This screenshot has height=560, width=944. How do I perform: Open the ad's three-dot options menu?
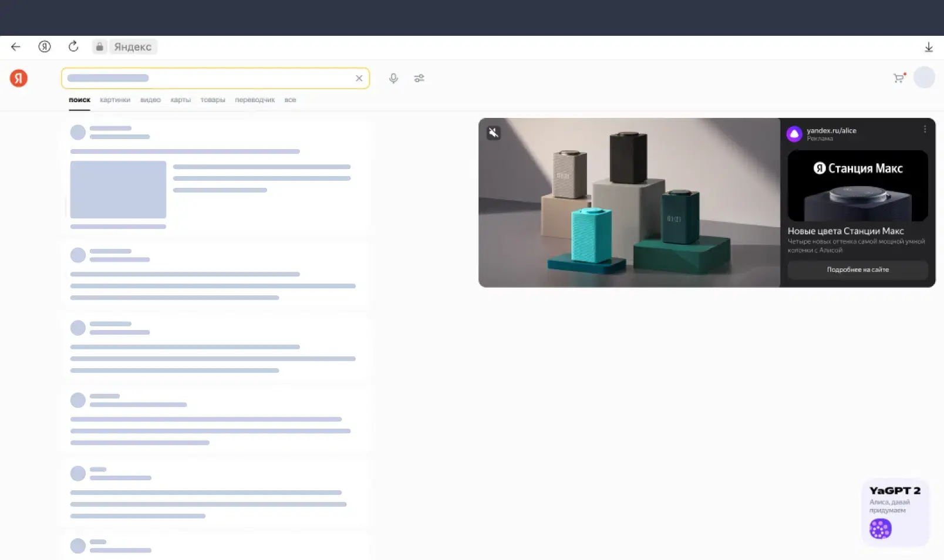click(925, 129)
